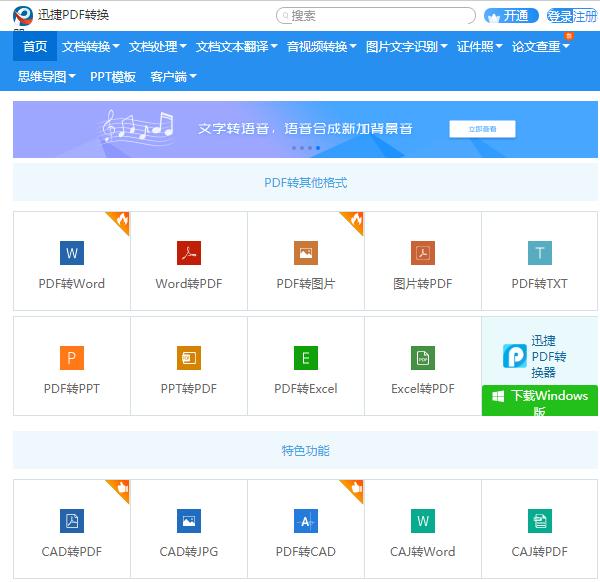Open the Word转PDF tool icon
The height and width of the screenshot is (582, 600).
[x=189, y=253]
